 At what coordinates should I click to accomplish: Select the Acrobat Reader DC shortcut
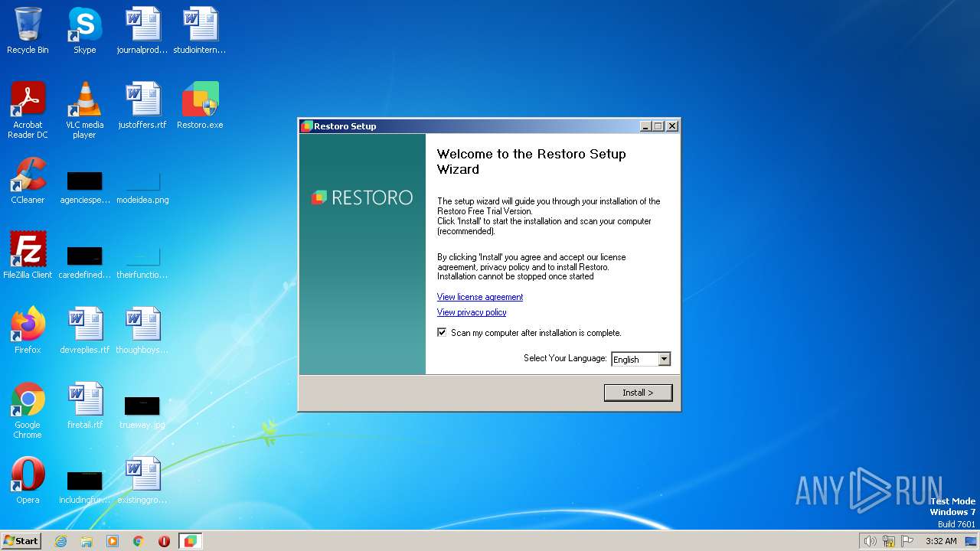tap(28, 109)
